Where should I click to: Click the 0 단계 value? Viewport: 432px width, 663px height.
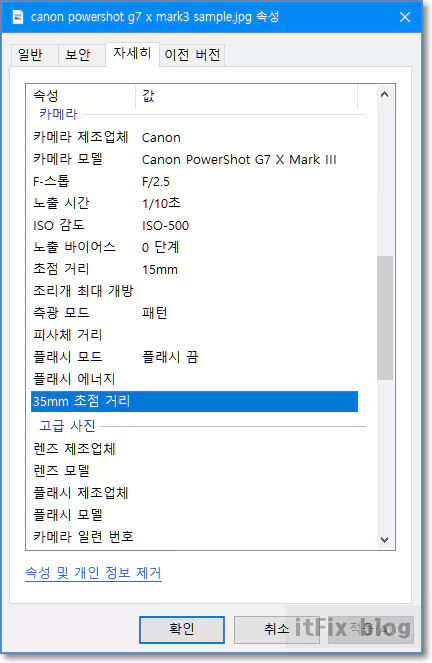(161, 247)
